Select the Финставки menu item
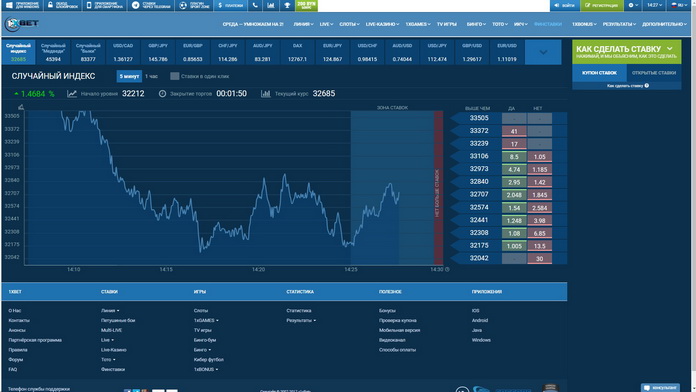Screen dimensions: 696x392 (548, 24)
